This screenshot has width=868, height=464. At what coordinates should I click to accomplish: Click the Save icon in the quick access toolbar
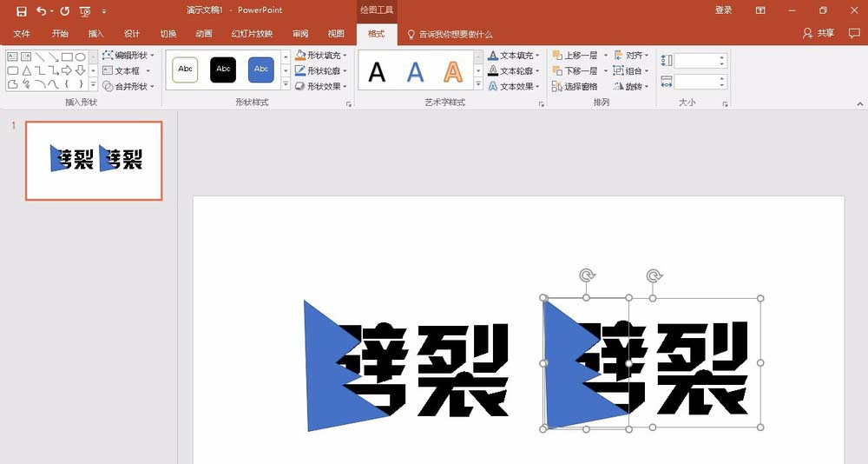(22, 11)
